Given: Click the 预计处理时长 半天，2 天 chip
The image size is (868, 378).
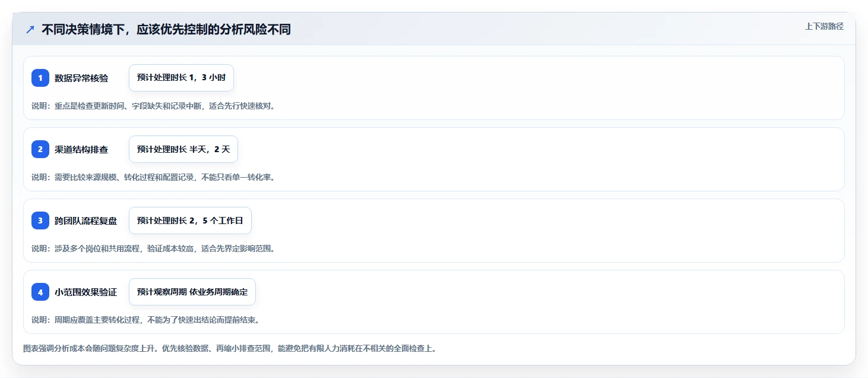Looking at the screenshot, I should click(x=183, y=149).
